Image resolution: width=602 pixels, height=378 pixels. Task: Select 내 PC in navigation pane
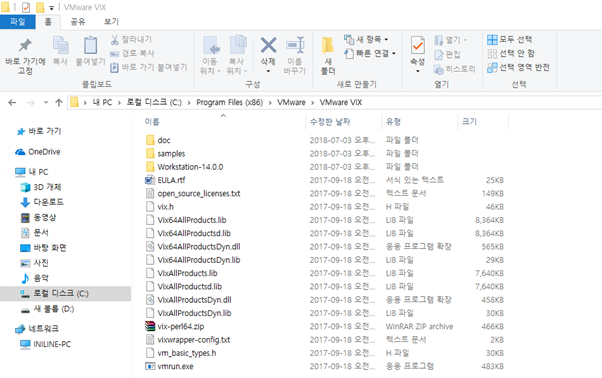click(x=32, y=172)
